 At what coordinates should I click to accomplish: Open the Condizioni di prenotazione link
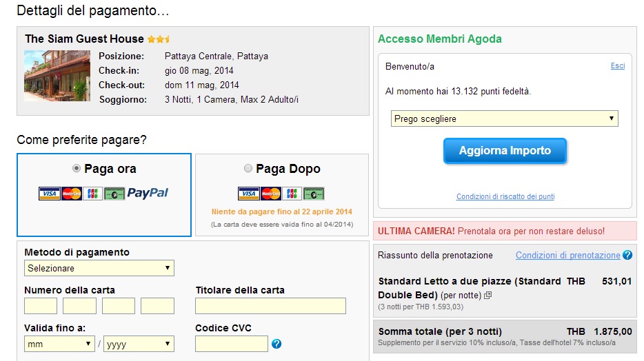click(567, 255)
